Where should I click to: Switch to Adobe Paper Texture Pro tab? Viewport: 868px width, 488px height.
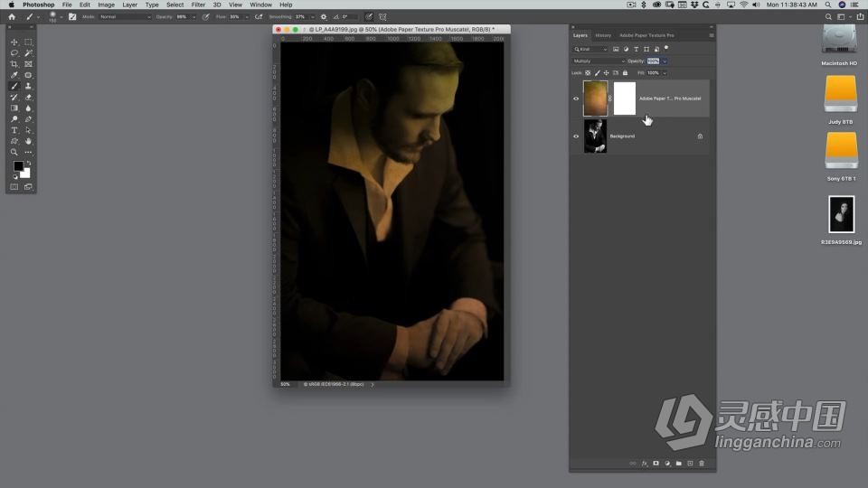point(646,35)
